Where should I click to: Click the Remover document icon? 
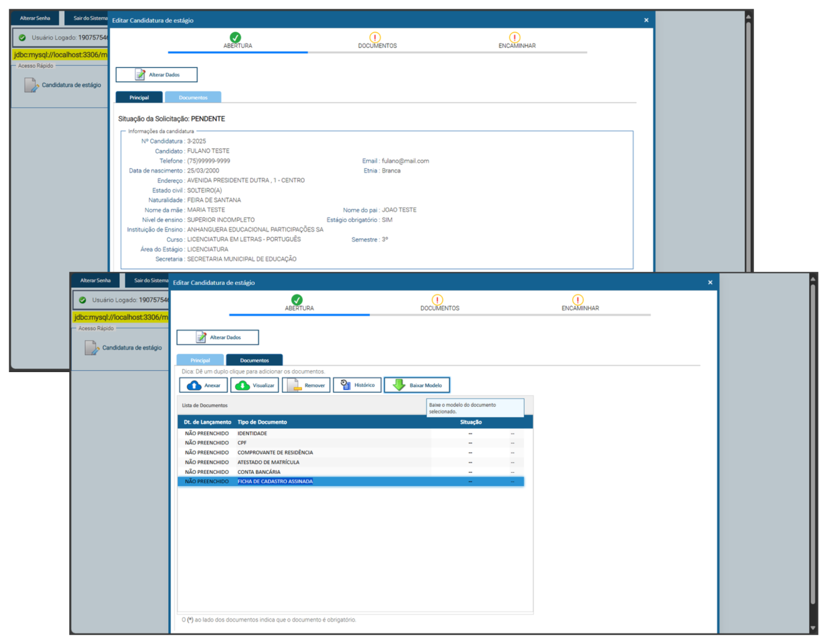click(x=294, y=385)
